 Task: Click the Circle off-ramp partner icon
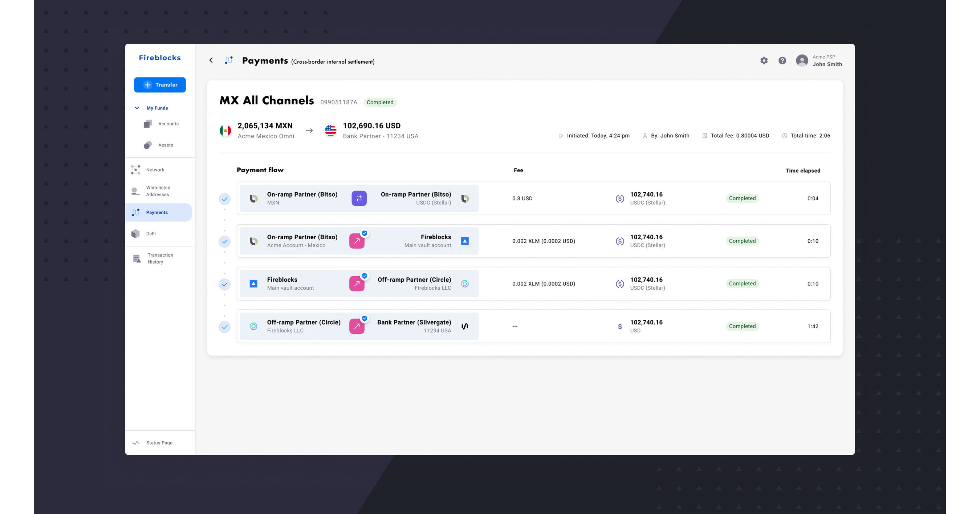pos(464,284)
